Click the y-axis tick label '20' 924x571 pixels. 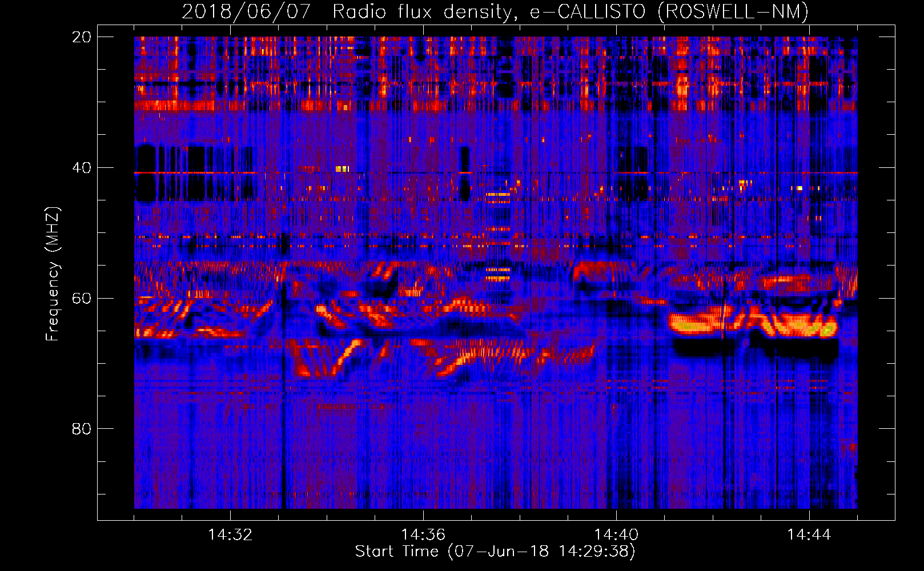pos(81,37)
